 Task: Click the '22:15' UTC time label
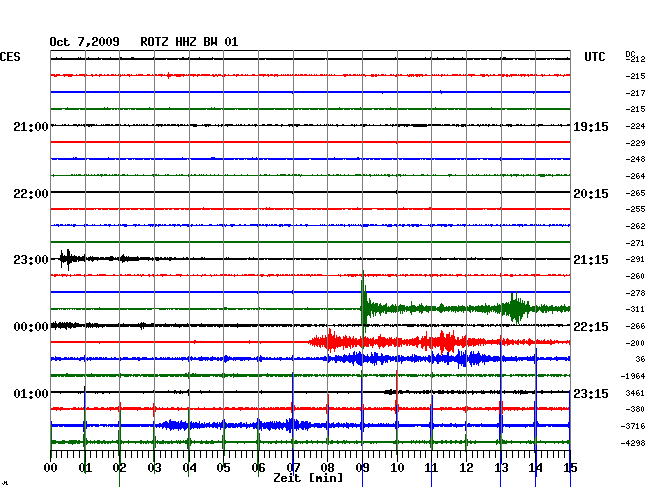pyautogui.click(x=591, y=327)
